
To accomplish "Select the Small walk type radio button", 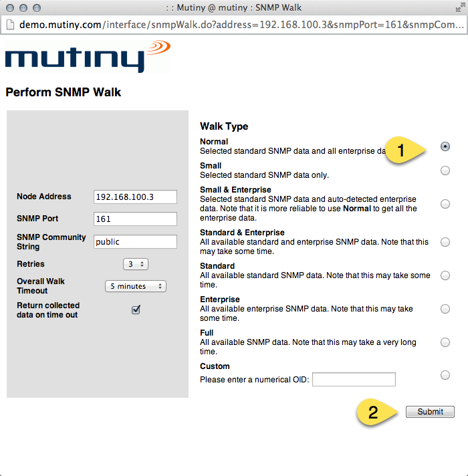I will [x=445, y=170].
